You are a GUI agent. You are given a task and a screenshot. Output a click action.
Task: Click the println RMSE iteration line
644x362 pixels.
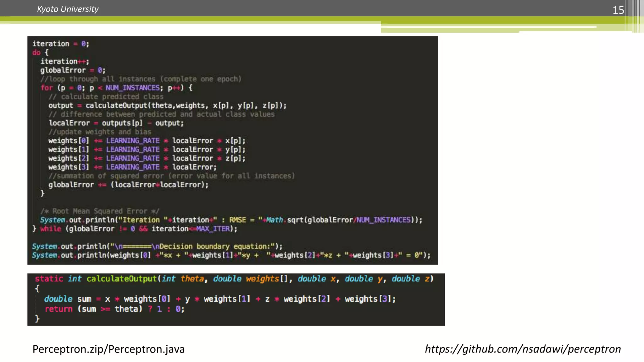231,220
